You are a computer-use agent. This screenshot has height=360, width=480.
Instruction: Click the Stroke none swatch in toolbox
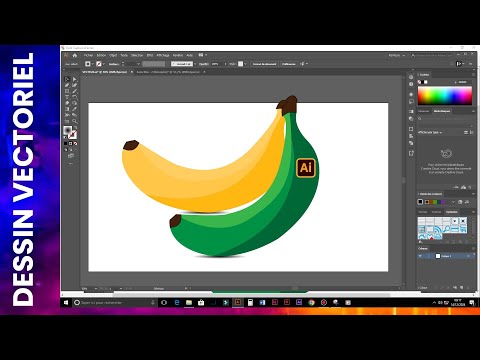73,135
